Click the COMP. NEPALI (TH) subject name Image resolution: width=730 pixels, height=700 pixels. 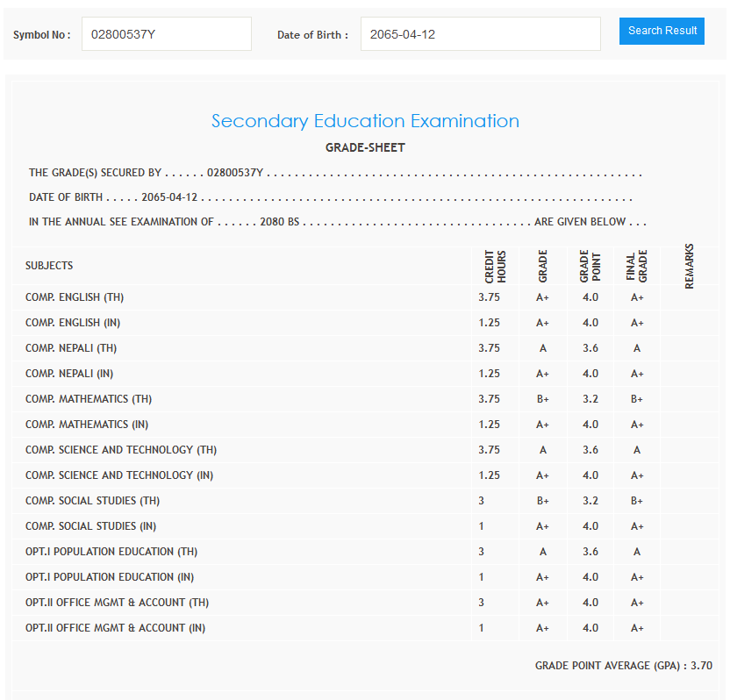[71, 348]
